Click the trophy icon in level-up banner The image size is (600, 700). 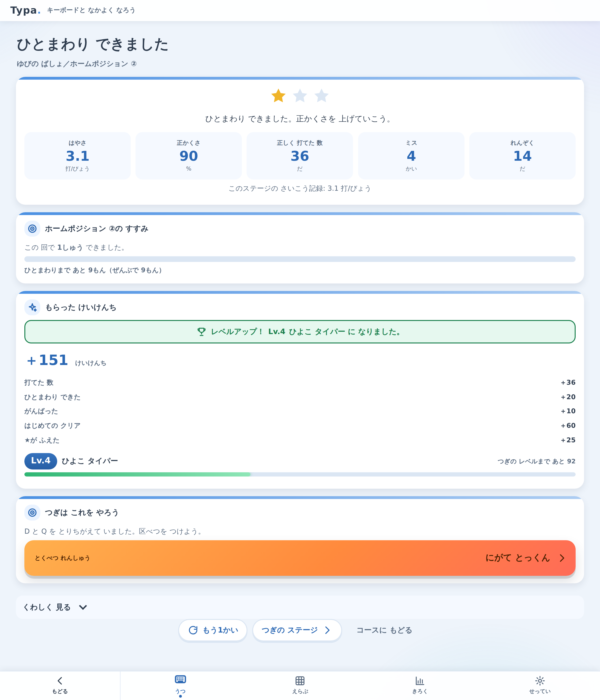[x=202, y=332]
